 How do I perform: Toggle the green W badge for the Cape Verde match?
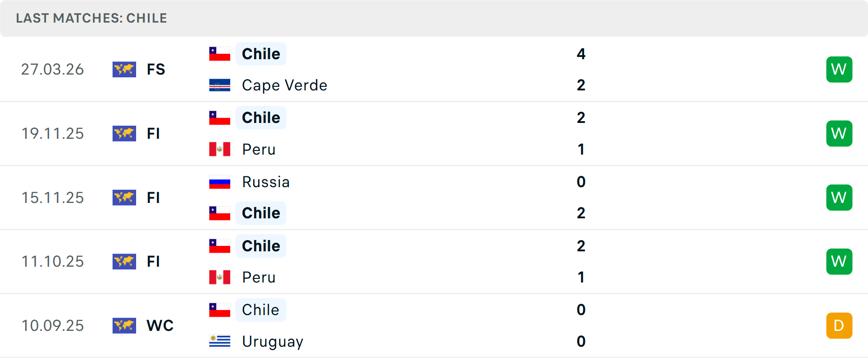point(839,69)
